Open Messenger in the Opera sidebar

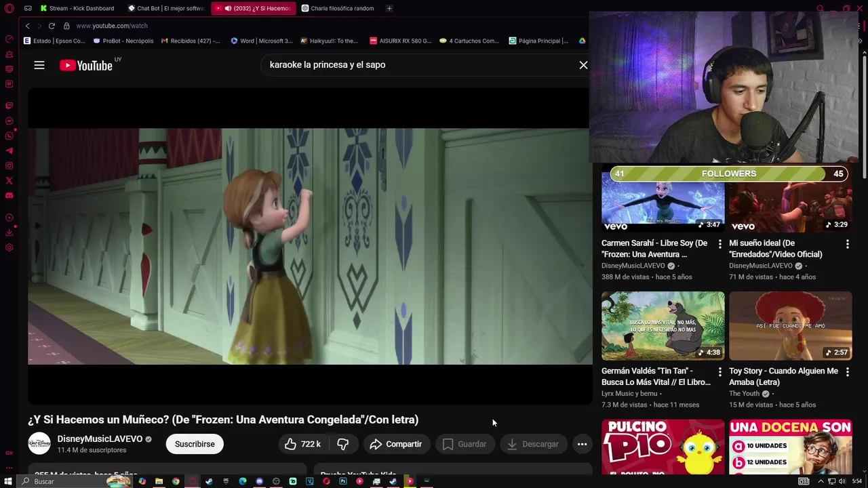pyautogui.click(x=9, y=121)
